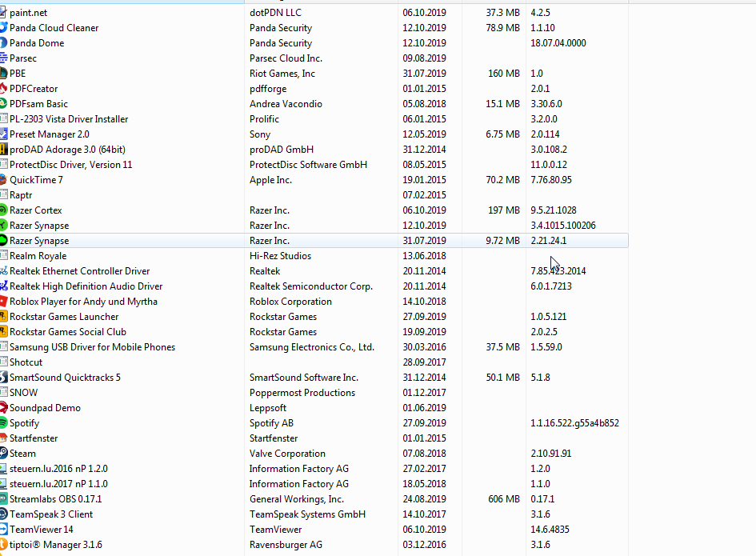Image resolution: width=756 pixels, height=556 pixels.
Task: Select the Realm Royale entry
Action: coord(38,255)
